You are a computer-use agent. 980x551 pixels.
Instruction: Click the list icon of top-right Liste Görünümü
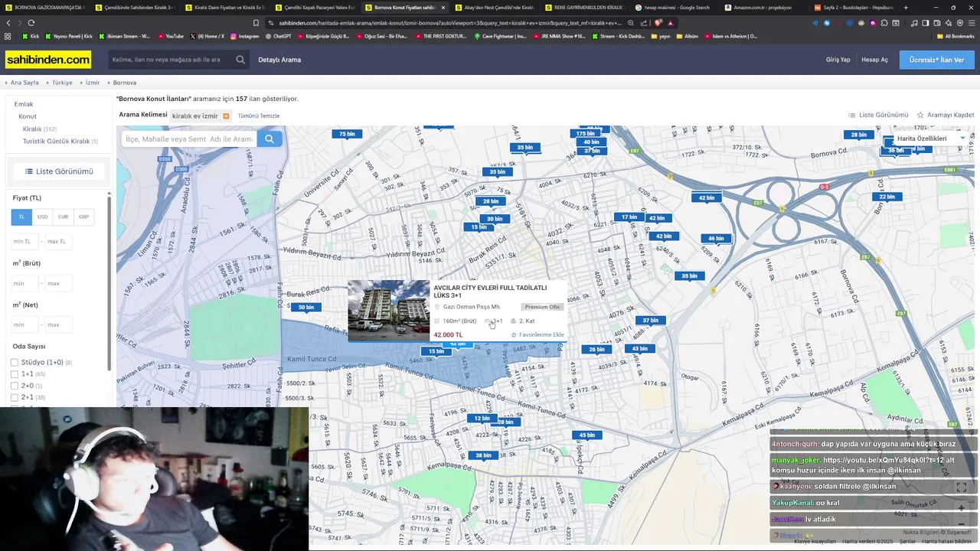coord(851,115)
